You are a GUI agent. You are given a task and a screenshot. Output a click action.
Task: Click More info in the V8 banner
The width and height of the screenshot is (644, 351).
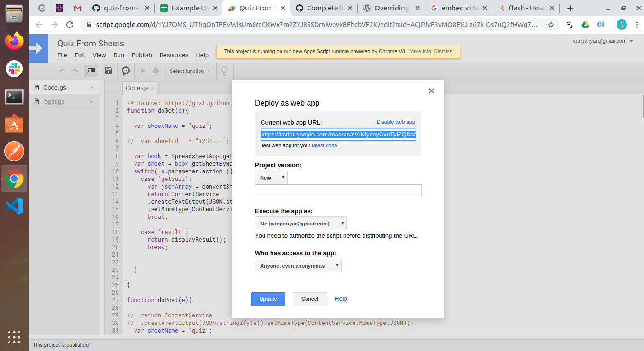click(x=420, y=51)
